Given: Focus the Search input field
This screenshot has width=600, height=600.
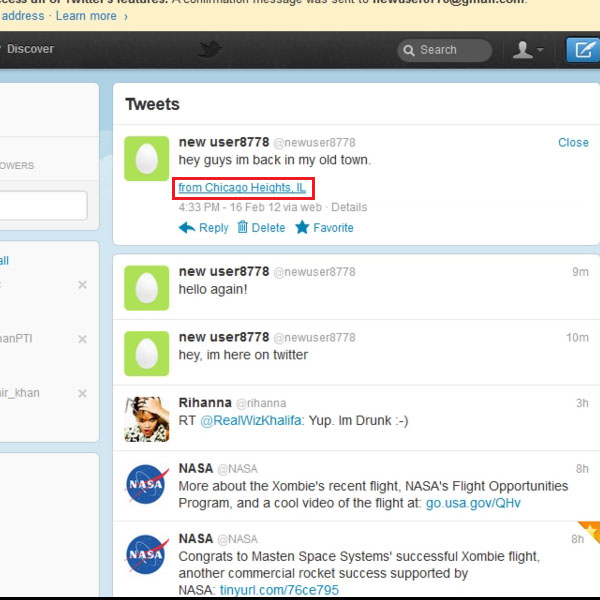Looking at the screenshot, I should (445, 50).
